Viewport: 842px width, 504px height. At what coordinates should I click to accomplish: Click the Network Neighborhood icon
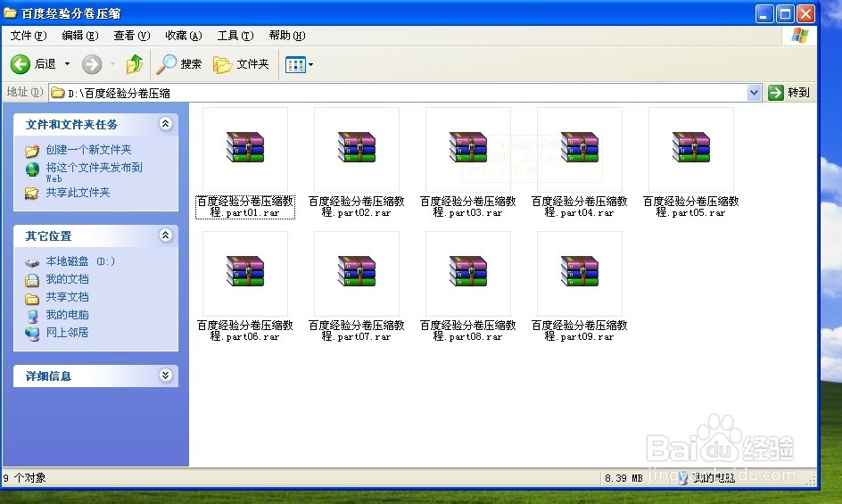click(32, 335)
